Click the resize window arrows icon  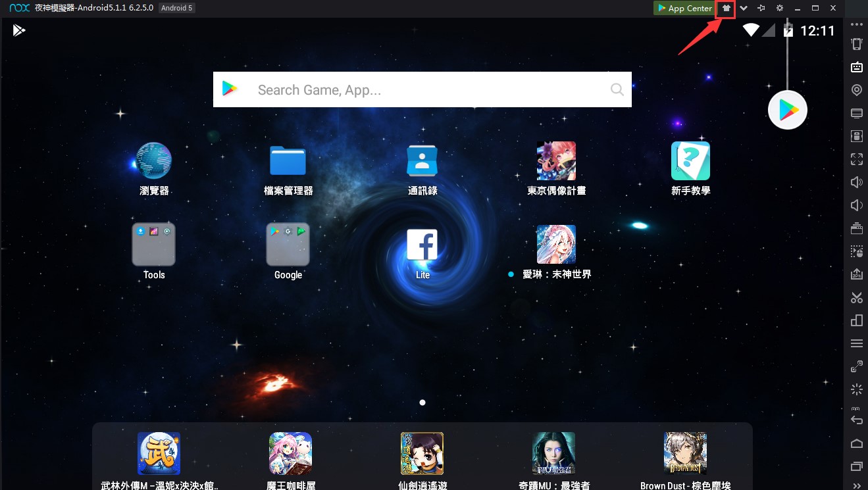857,366
